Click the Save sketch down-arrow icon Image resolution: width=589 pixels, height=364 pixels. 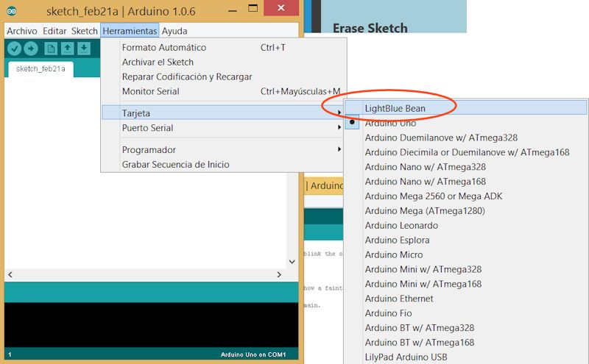pos(84,49)
